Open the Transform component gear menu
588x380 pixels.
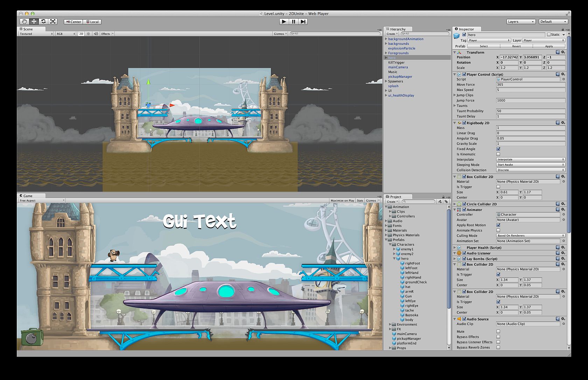(x=563, y=52)
